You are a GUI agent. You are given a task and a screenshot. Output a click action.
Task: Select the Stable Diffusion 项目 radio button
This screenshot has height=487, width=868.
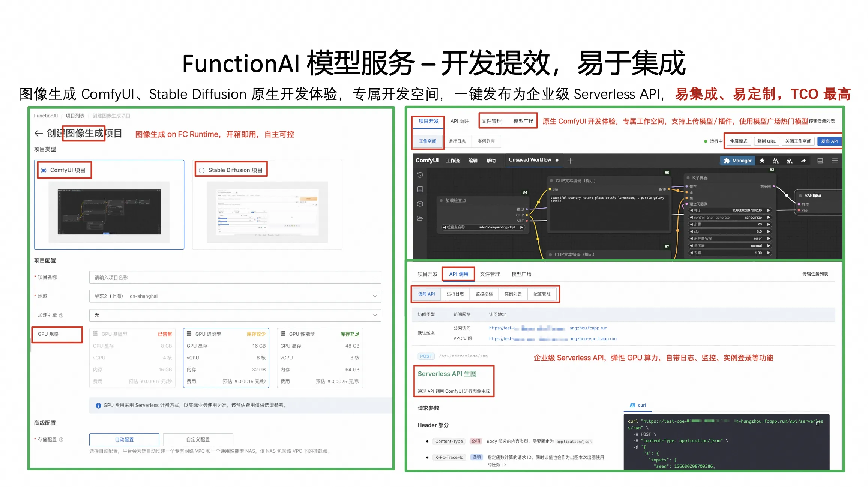click(x=202, y=170)
